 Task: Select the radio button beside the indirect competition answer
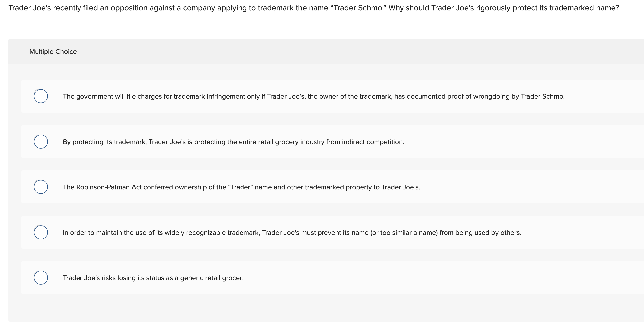(x=41, y=142)
